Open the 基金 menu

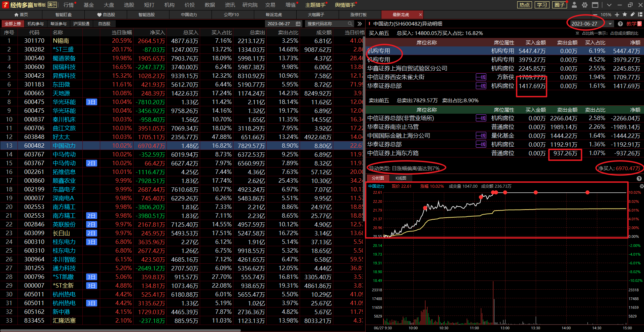coord(89,5)
